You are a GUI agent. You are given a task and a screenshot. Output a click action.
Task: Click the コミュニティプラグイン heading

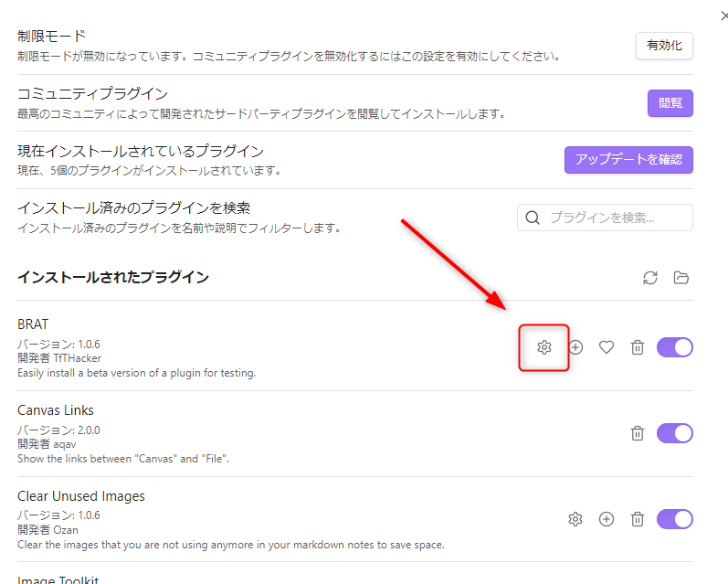click(x=93, y=93)
